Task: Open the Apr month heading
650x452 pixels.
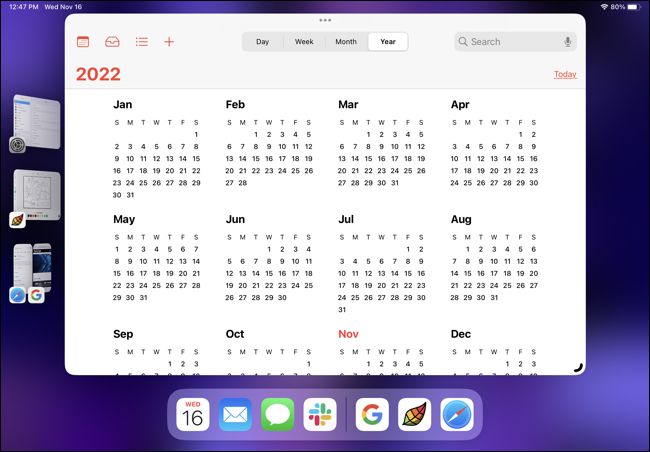Action: (460, 104)
